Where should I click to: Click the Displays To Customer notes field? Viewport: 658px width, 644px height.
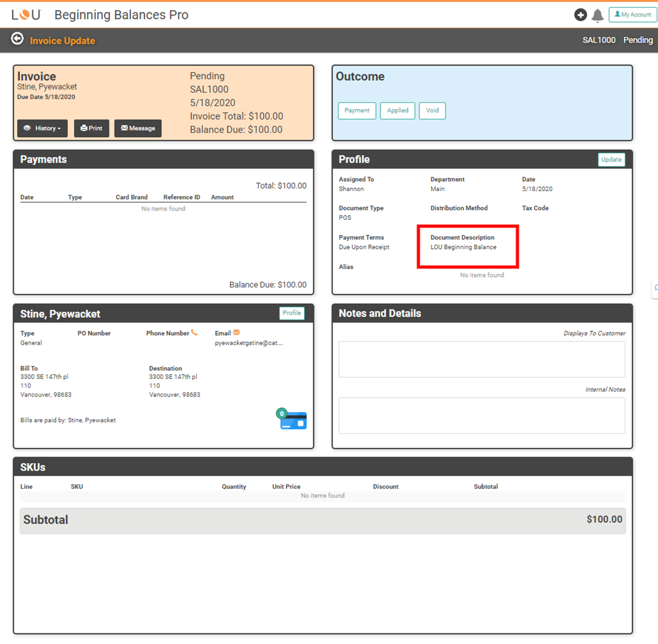481,359
